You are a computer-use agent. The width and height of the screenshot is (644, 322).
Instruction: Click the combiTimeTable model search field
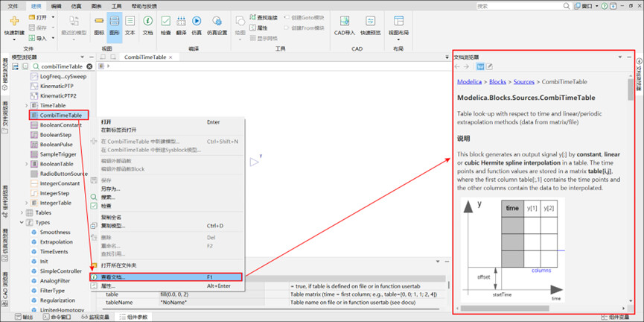point(63,66)
